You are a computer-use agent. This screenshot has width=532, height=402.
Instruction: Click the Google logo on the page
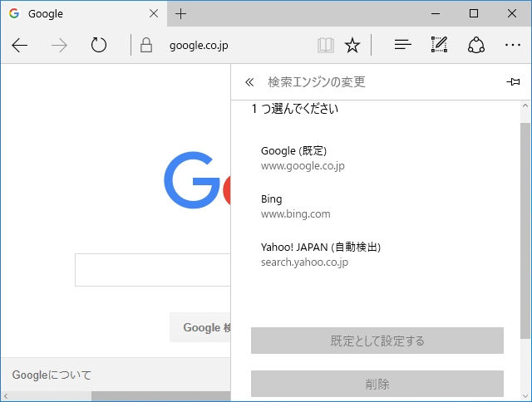pyautogui.click(x=197, y=180)
